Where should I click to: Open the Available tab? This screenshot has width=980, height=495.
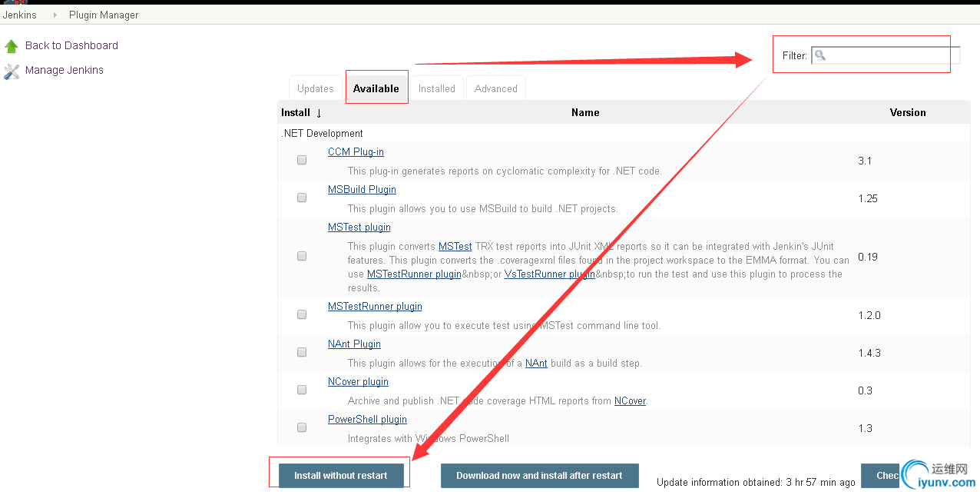coord(376,88)
